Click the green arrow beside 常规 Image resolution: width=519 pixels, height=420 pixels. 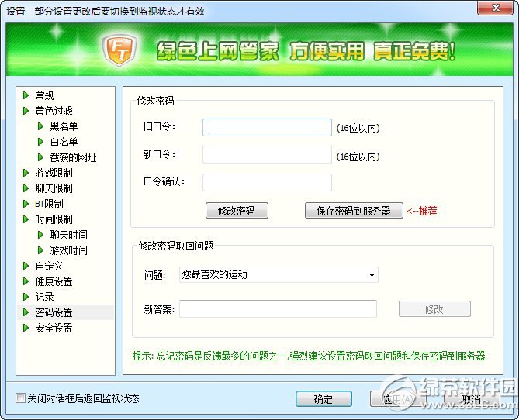pyautogui.click(x=26, y=95)
